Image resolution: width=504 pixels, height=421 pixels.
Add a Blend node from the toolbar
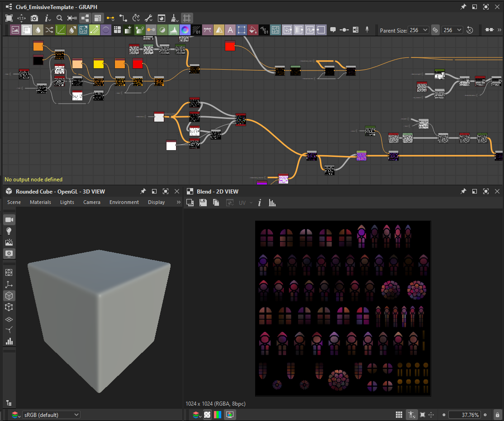pos(27,30)
